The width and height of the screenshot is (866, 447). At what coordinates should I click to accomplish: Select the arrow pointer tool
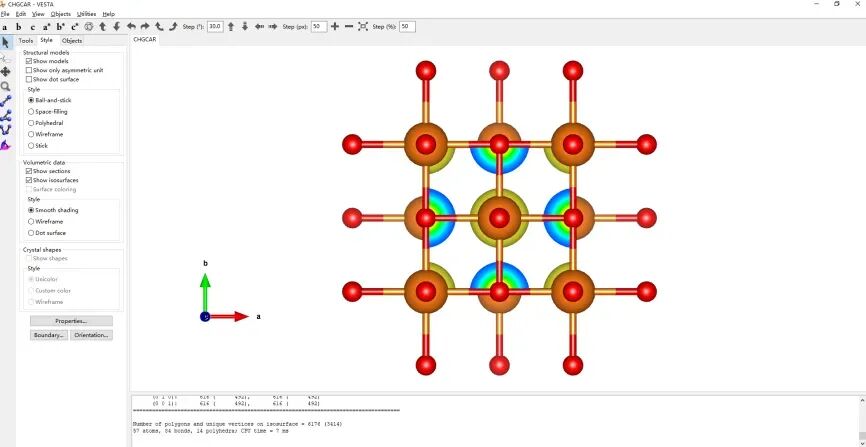coord(6,42)
